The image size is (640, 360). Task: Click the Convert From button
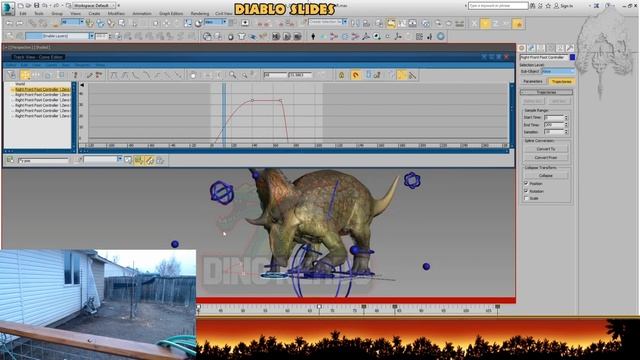coord(546,158)
